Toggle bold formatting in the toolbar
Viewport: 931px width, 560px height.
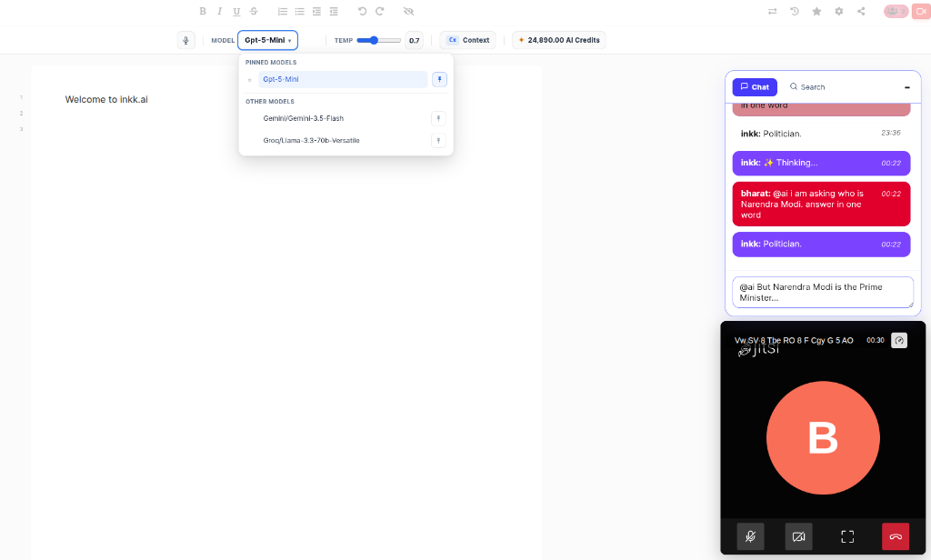tap(203, 11)
